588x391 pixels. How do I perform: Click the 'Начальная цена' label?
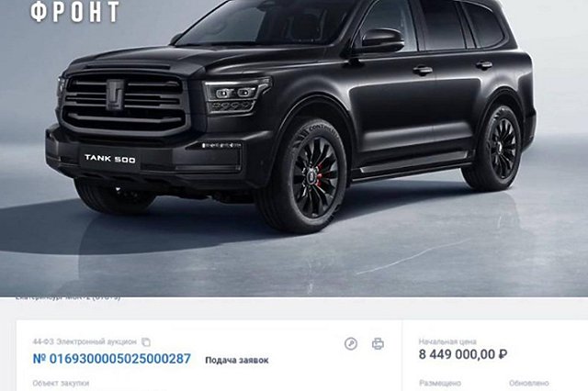point(447,341)
